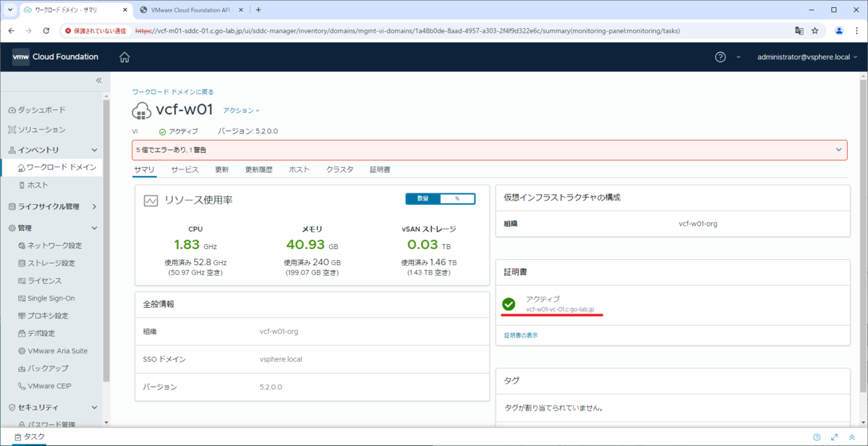Image resolution: width=868 pixels, height=446 pixels.
Task: Click the tasks panel help icon at bottom
Action: click(x=817, y=437)
